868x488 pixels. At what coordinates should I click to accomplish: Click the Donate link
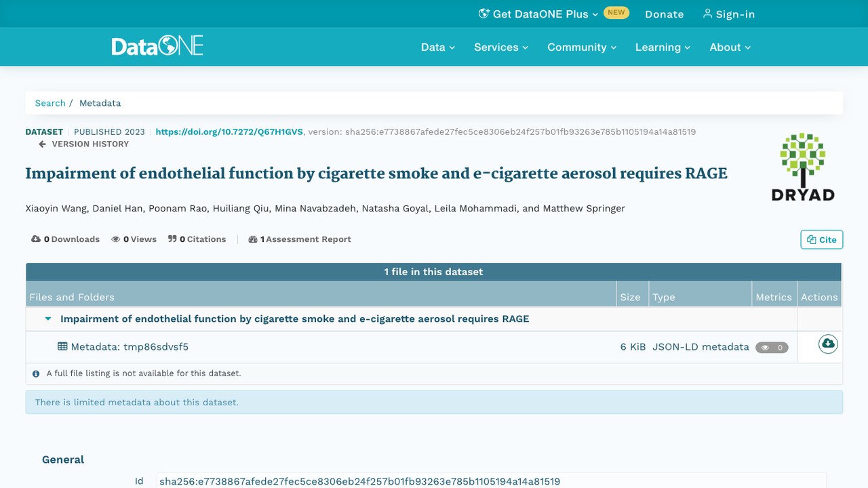(x=665, y=14)
